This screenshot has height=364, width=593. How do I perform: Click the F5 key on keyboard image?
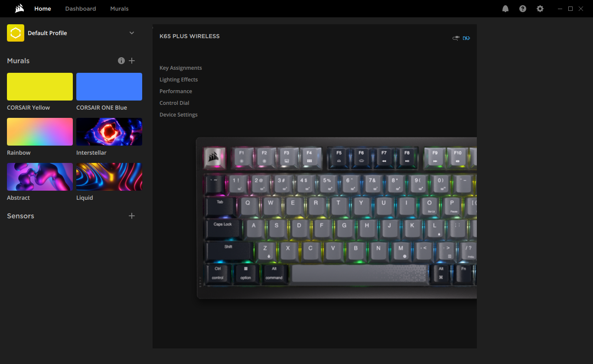pos(339,157)
